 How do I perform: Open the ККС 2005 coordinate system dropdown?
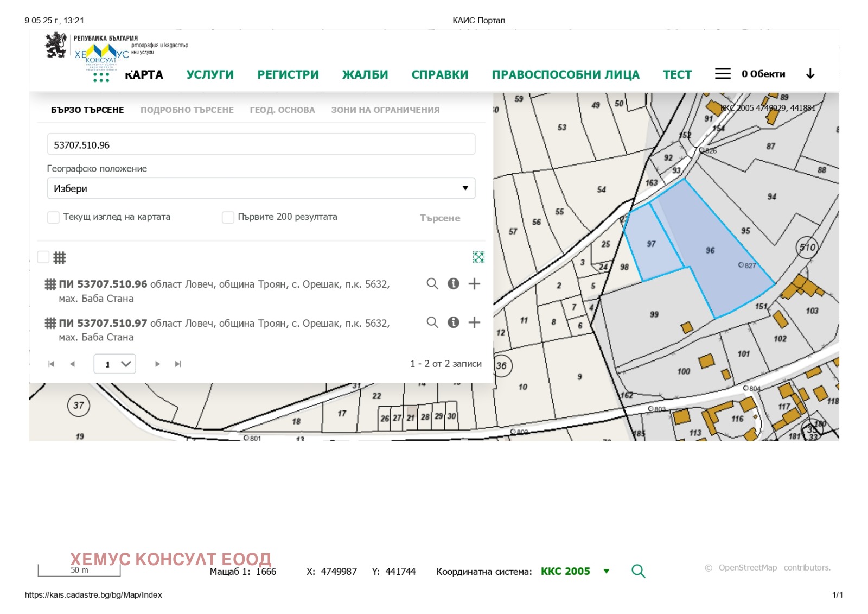606,571
